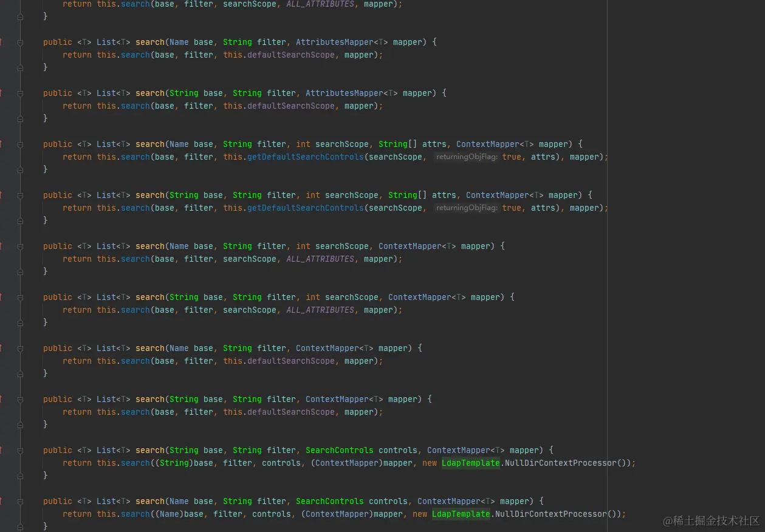The image size is (765, 532).
Task: Click NullDirContextProcessor on the (Name)base line
Action: tap(551, 514)
